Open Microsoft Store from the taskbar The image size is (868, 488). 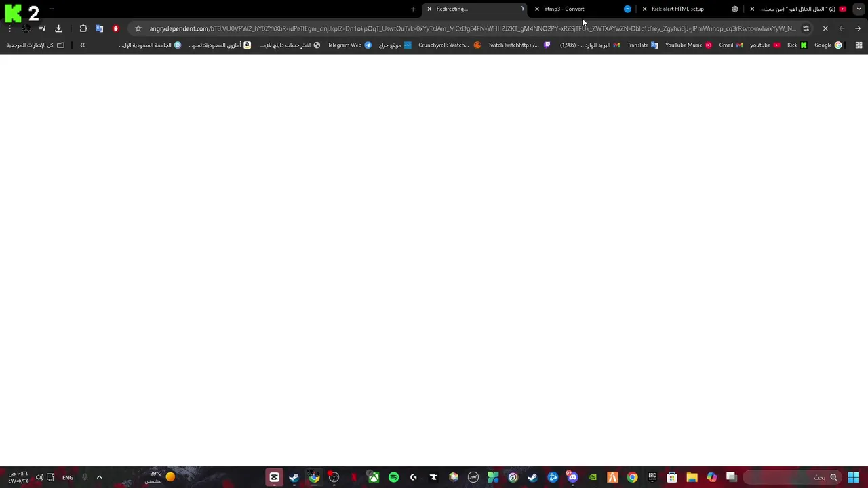[672, 477]
